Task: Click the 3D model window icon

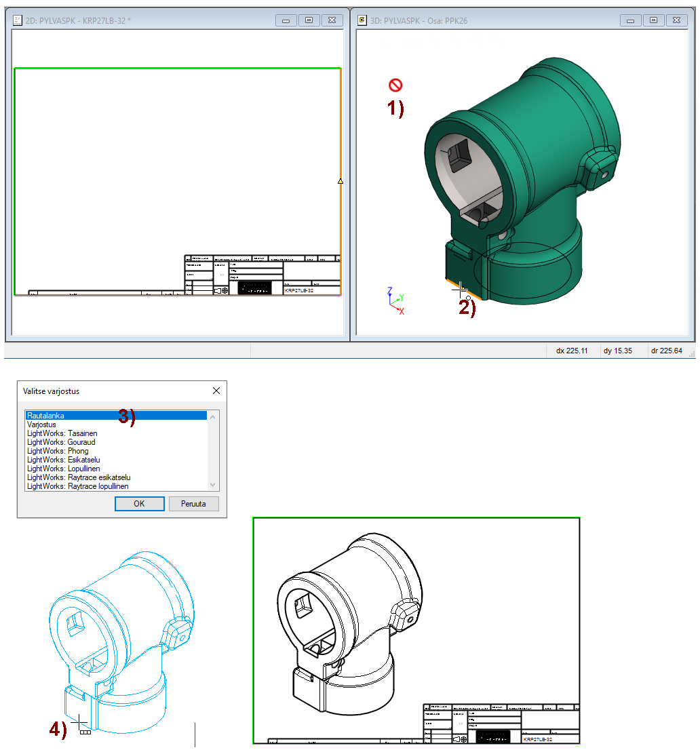Action: click(x=362, y=20)
